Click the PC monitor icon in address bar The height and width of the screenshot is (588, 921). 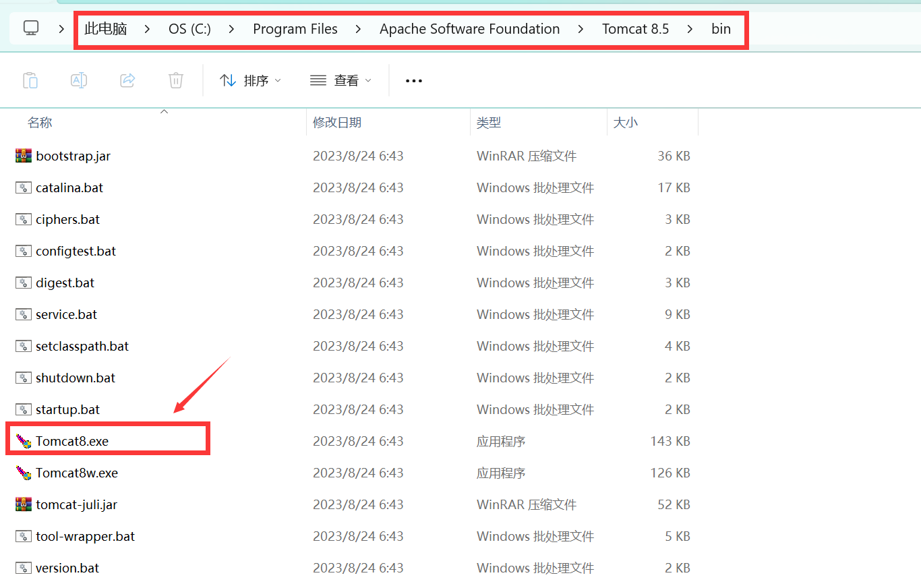pyautogui.click(x=31, y=28)
